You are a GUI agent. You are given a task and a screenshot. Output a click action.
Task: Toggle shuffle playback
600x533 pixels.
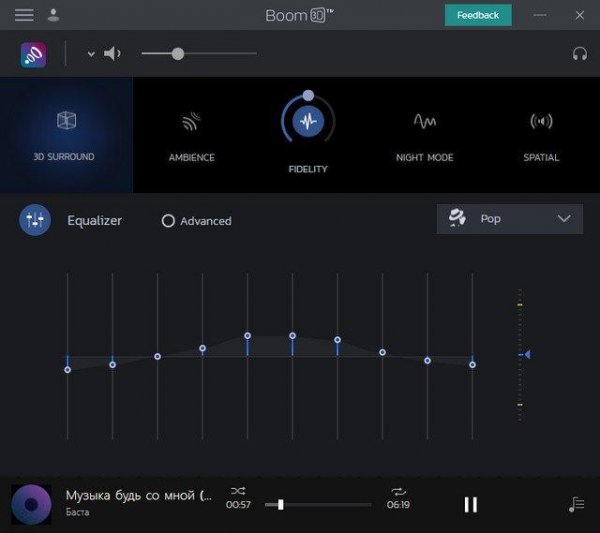tap(238, 491)
